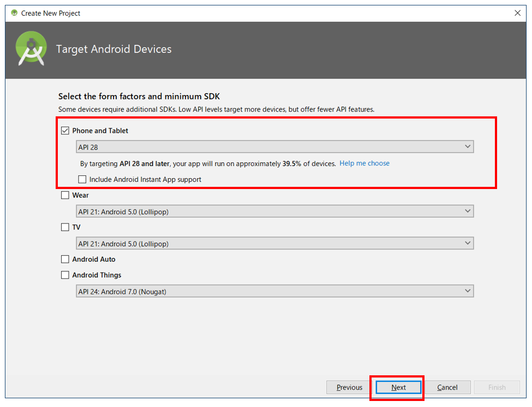Click the Create New Project window title
Viewport: 532px width, 407px height.
51,13
